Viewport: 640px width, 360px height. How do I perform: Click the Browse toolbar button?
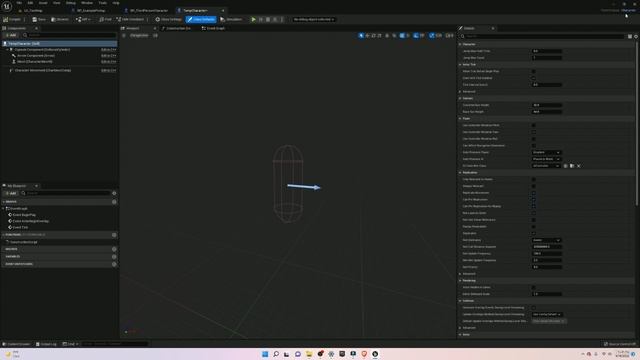pos(60,19)
